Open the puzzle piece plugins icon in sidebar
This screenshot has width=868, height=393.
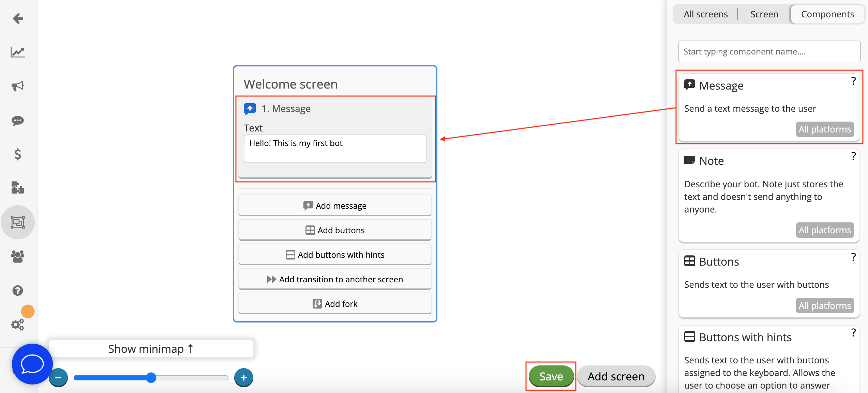tap(18, 188)
